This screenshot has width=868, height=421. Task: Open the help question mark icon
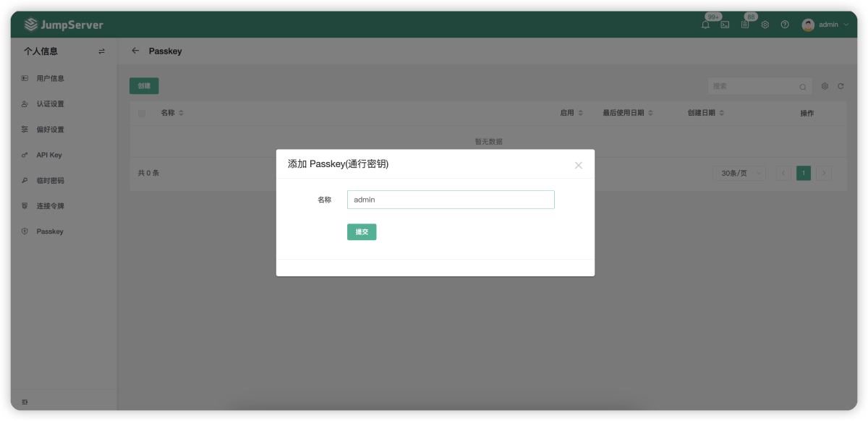tap(784, 24)
